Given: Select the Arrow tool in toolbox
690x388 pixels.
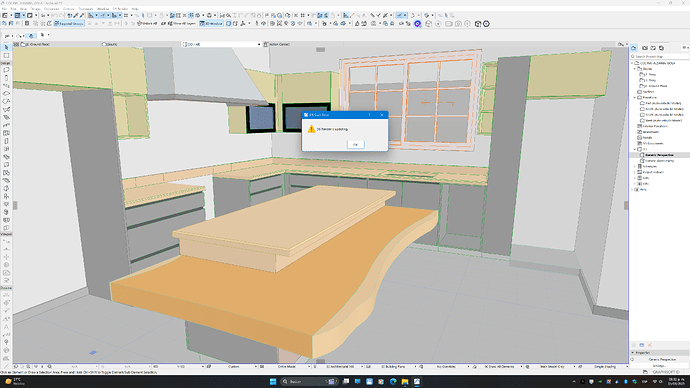Looking at the screenshot, I should click(6, 48).
